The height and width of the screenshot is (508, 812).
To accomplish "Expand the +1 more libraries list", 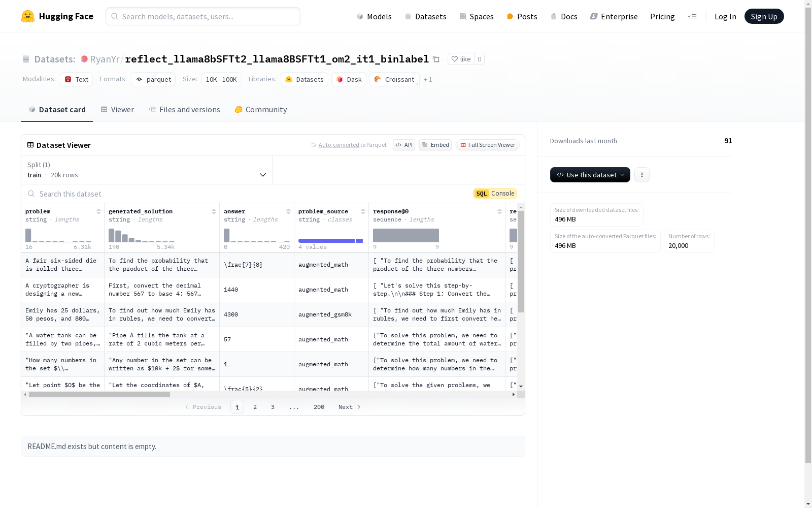I will tap(428, 79).
